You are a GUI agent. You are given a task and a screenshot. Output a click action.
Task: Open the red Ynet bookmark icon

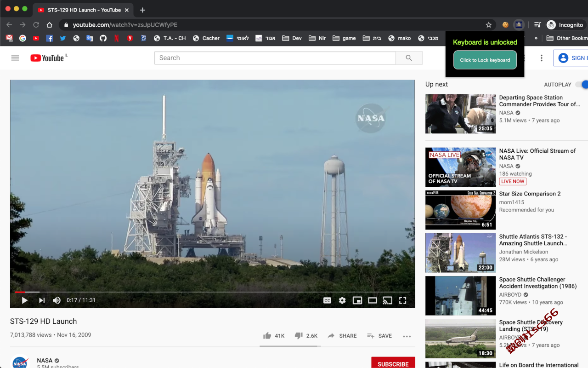[130, 38]
